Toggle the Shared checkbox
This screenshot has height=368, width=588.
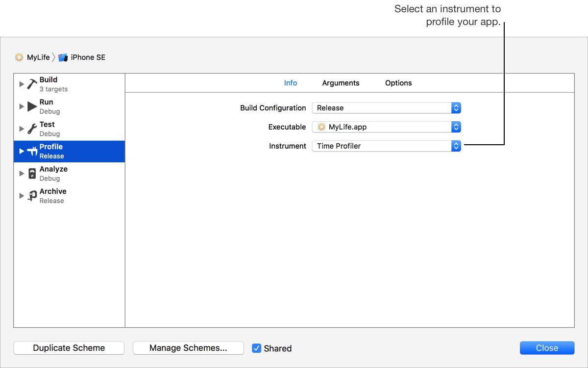[256, 348]
